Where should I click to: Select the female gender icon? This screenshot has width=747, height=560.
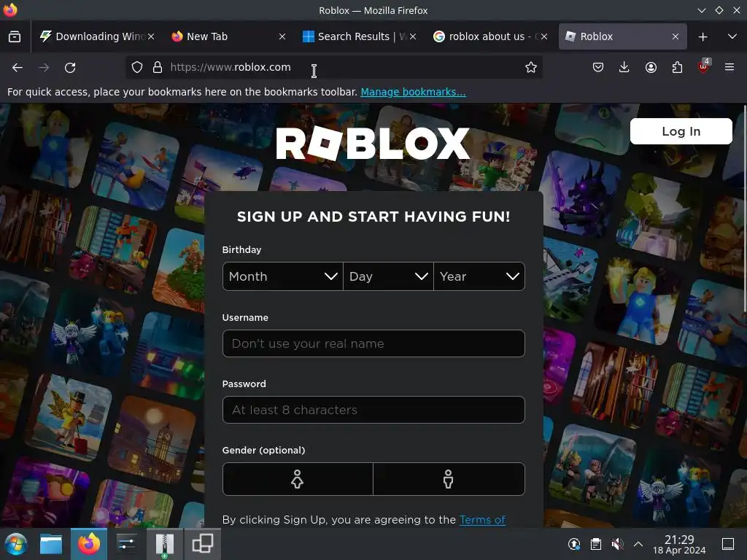(x=298, y=479)
